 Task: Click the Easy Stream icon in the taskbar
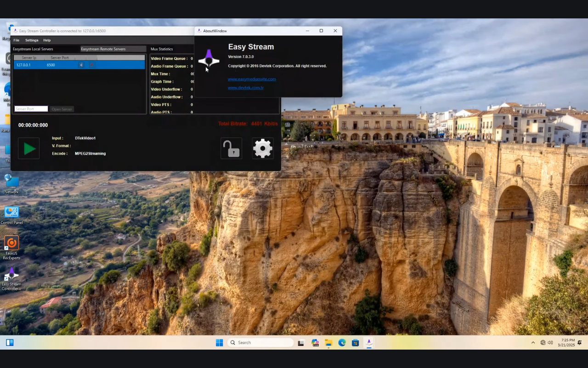369,342
